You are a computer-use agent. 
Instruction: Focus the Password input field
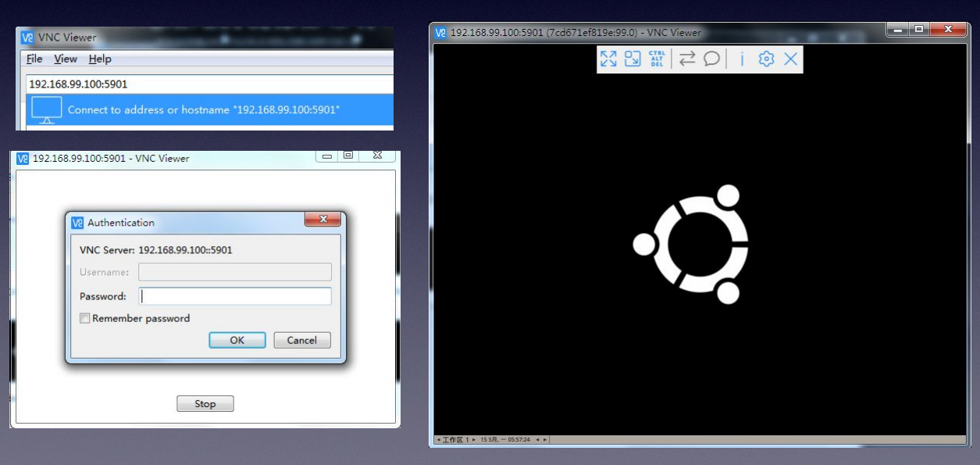pyautogui.click(x=235, y=296)
